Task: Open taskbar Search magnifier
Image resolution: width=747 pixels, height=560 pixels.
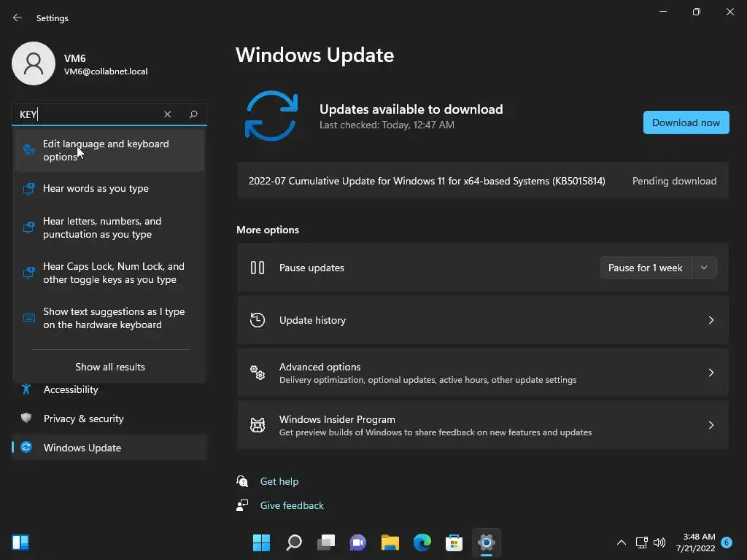Action: tap(293, 542)
